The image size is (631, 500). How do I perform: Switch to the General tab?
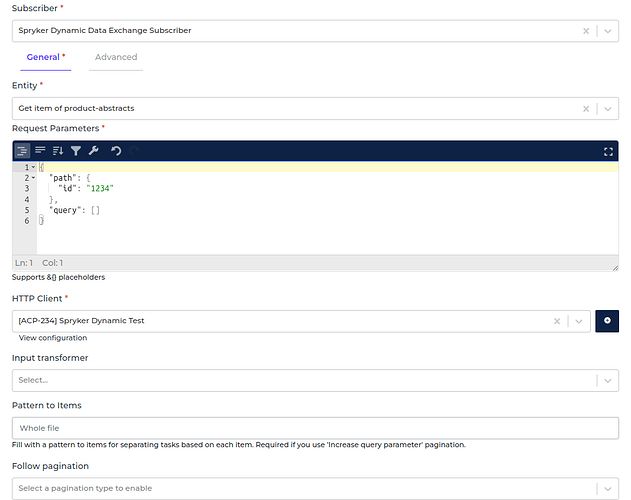pyautogui.click(x=45, y=57)
